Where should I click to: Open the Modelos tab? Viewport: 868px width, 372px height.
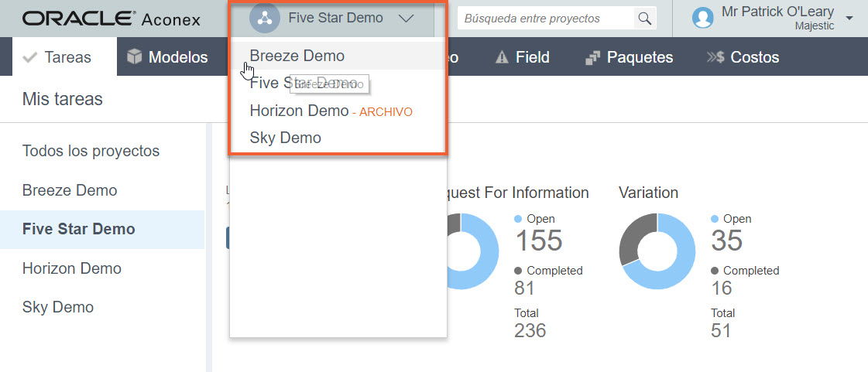tap(167, 57)
